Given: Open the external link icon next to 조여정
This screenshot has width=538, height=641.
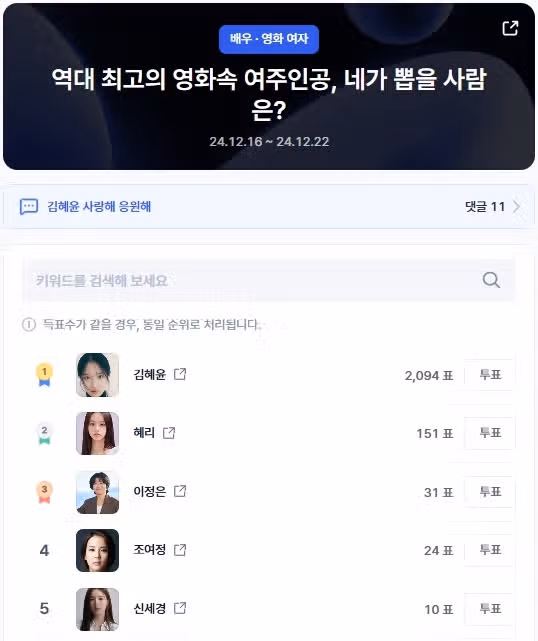Looking at the screenshot, I should point(180,550).
